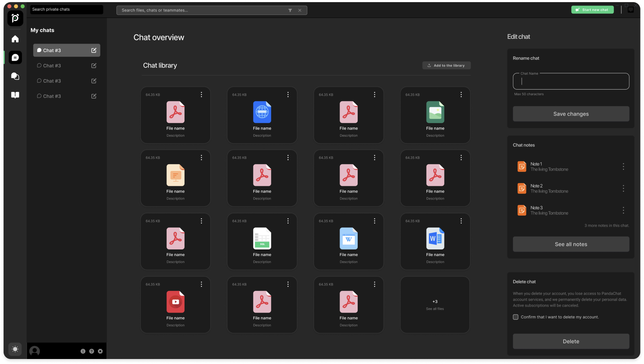Open help question-mark icon
Screen dimensions: 644x364
click(x=91, y=351)
